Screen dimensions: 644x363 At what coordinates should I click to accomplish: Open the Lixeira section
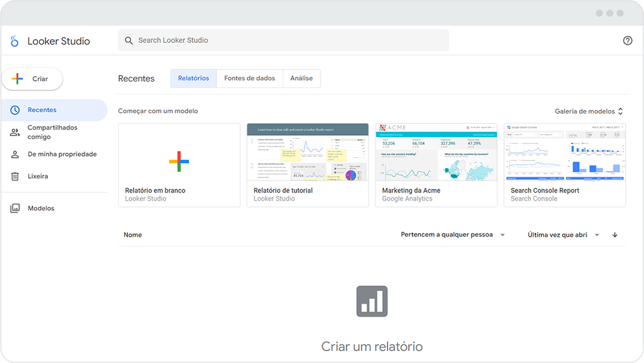coord(54,176)
